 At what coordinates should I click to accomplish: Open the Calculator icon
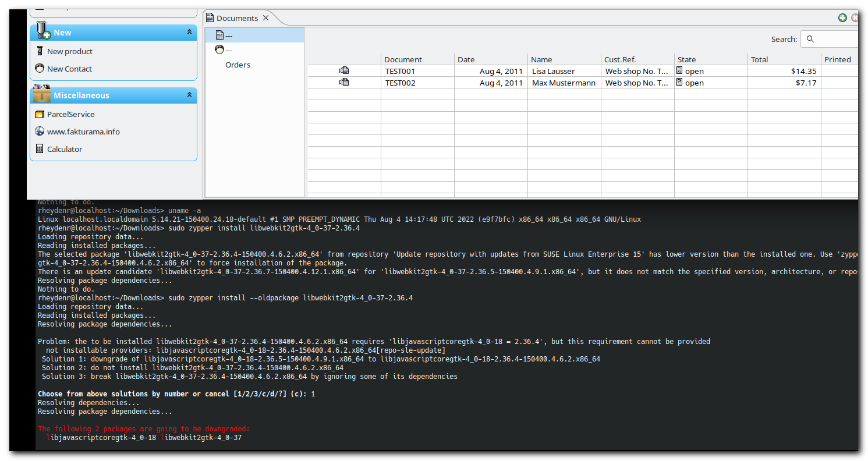pyautogui.click(x=40, y=149)
